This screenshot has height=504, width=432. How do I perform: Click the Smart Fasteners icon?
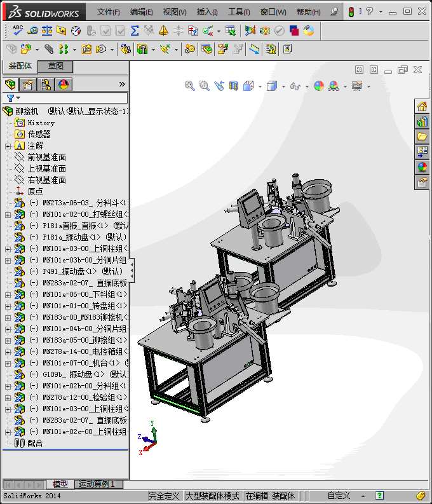pyautogui.click(x=86, y=49)
